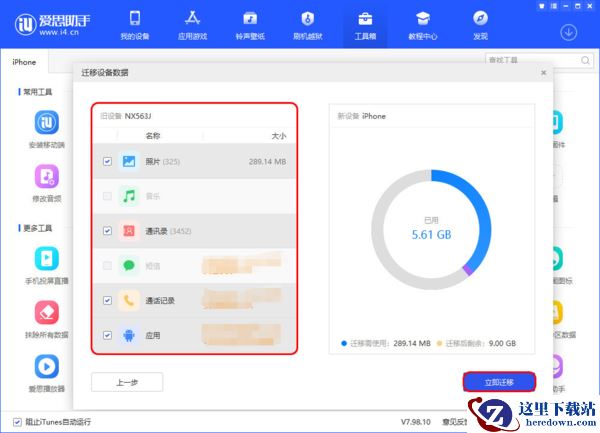
Task: Click the 289.14 MB photo size value
Action: pos(267,161)
